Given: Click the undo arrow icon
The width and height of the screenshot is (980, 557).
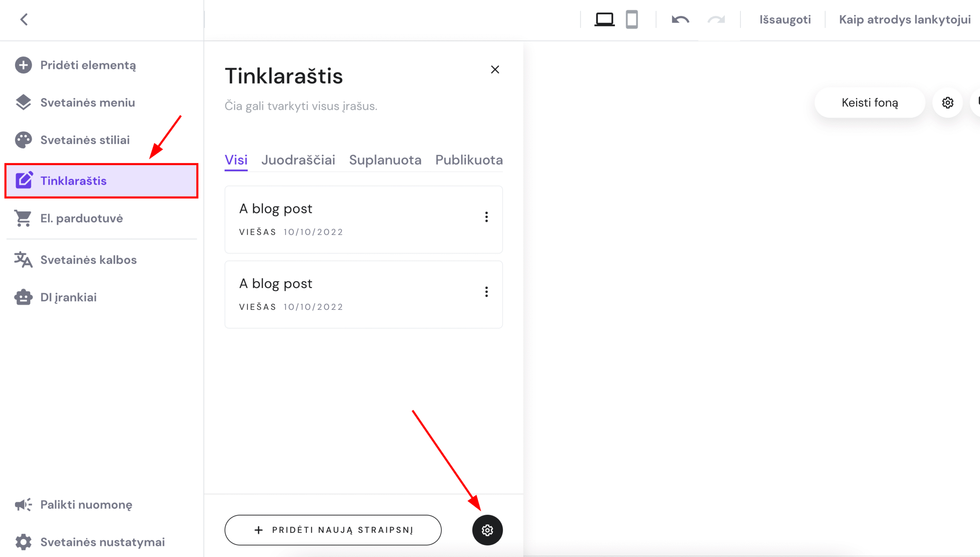Looking at the screenshot, I should pyautogui.click(x=680, y=19).
